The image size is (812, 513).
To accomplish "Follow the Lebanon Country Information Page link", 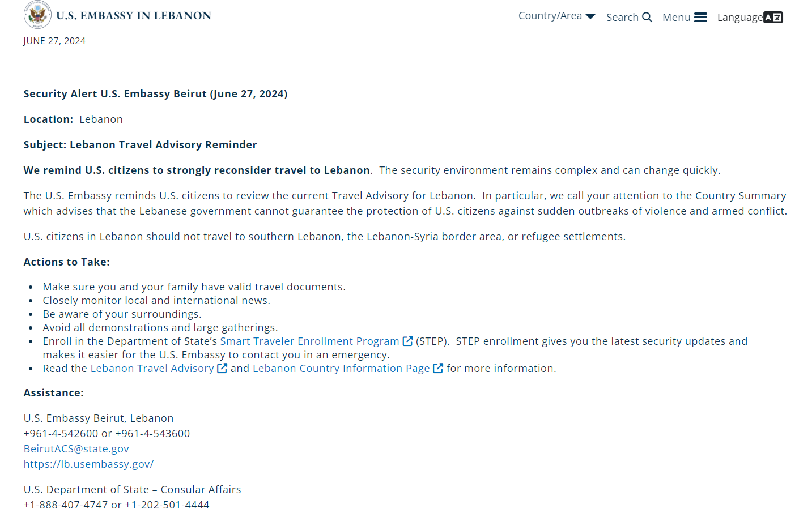I will 341,368.
